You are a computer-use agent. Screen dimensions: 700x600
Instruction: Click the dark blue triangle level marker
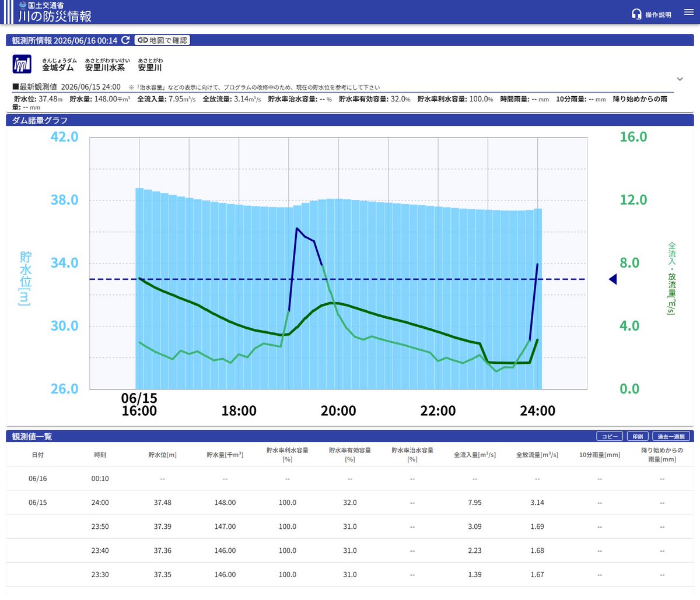612,279
